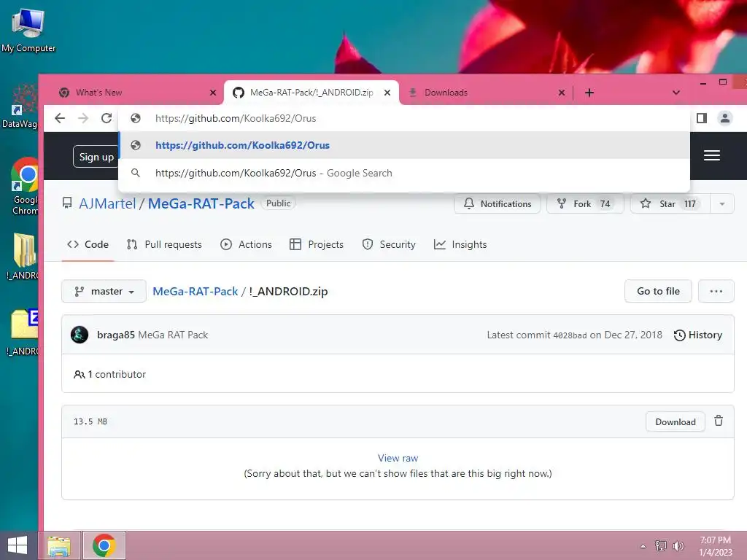747x560 pixels.
Task: Click the Notifications button
Action: 497,204
